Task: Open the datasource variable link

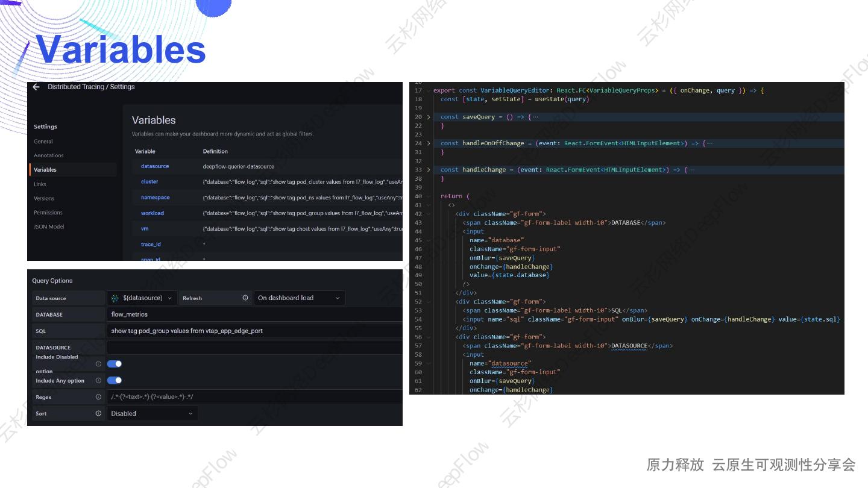Action: [x=155, y=166]
